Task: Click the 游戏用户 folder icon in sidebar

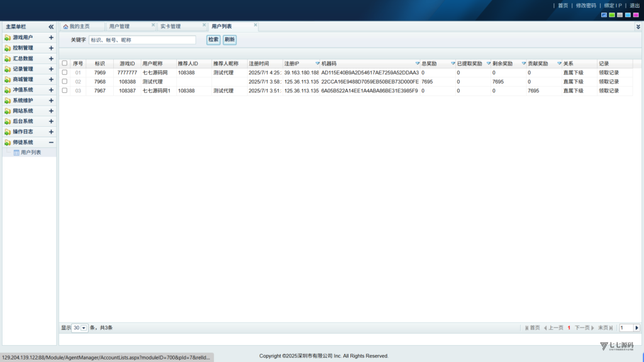Action: click(x=8, y=37)
